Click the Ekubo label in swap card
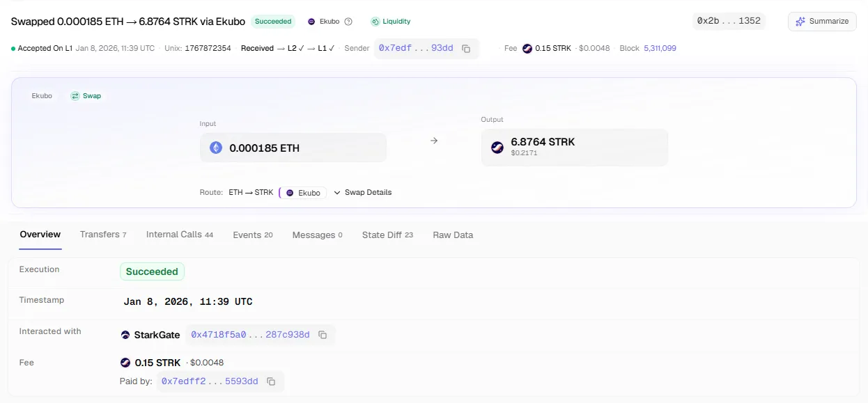 42,96
